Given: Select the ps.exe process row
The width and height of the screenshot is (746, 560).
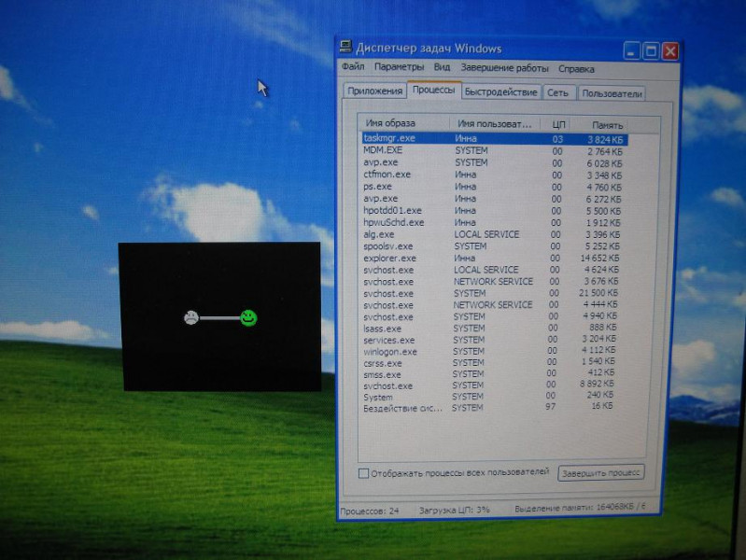Looking at the screenshot, I should [x=493, y=187].
